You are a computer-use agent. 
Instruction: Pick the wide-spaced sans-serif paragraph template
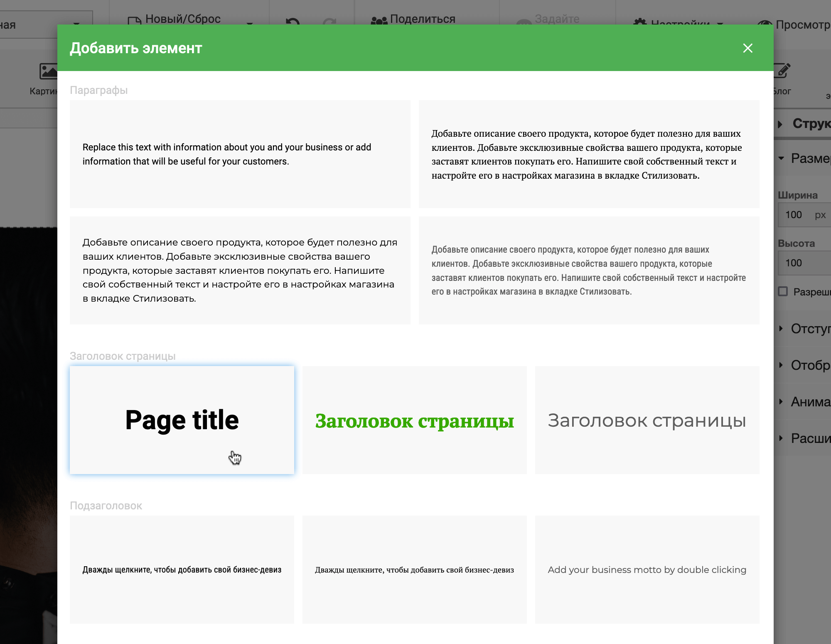(x=240, y=270)
